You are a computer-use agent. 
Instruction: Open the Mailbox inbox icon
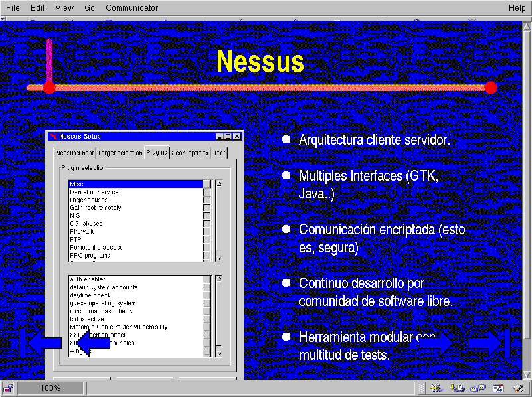[x=457, y=388]
